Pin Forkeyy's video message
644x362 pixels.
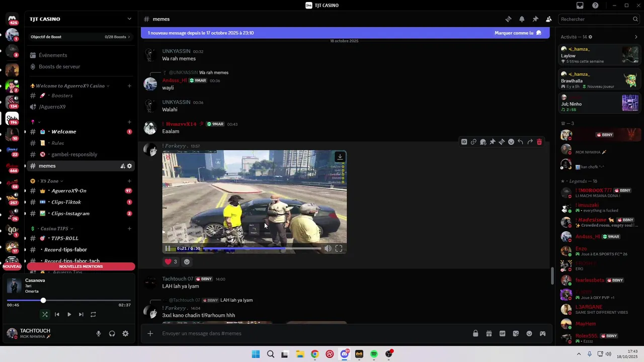pyautogui.click(x=493, y=142)
